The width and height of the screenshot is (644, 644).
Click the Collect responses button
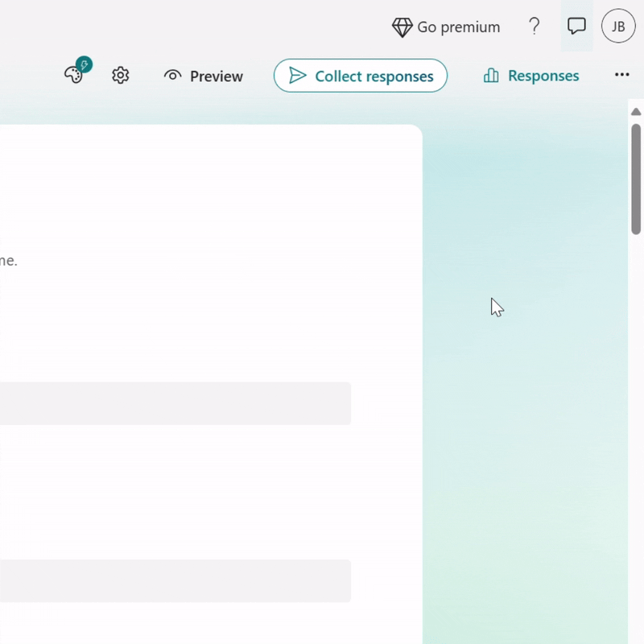pos(361,76)
